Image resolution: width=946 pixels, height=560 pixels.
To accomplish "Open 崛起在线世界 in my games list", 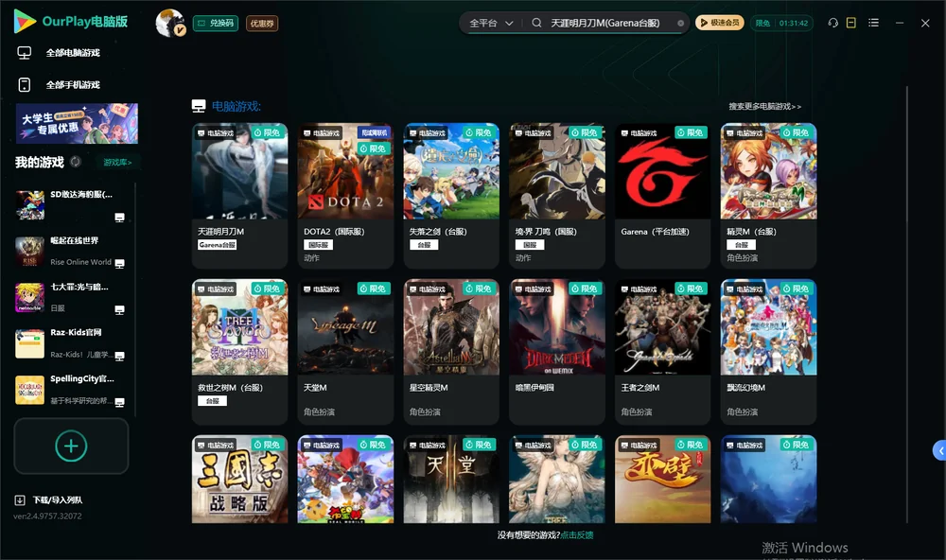I will pyautogui.click(x=71, y=251).
